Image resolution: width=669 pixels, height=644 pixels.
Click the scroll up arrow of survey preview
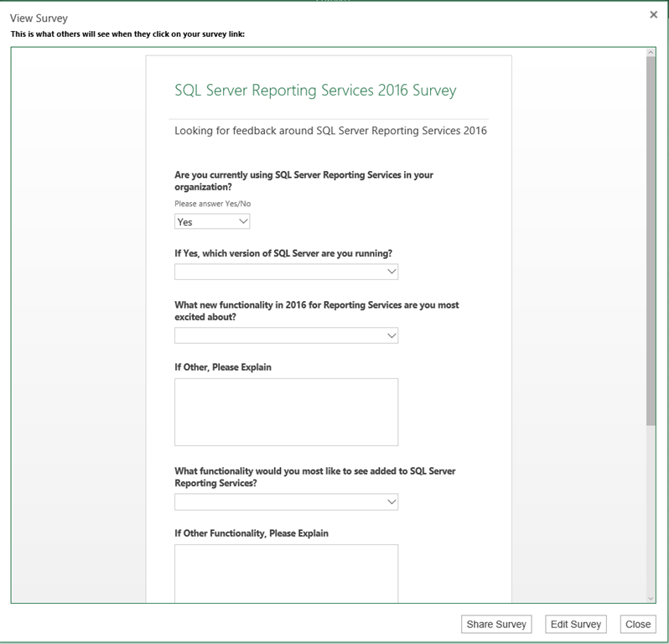click(651, 53)
